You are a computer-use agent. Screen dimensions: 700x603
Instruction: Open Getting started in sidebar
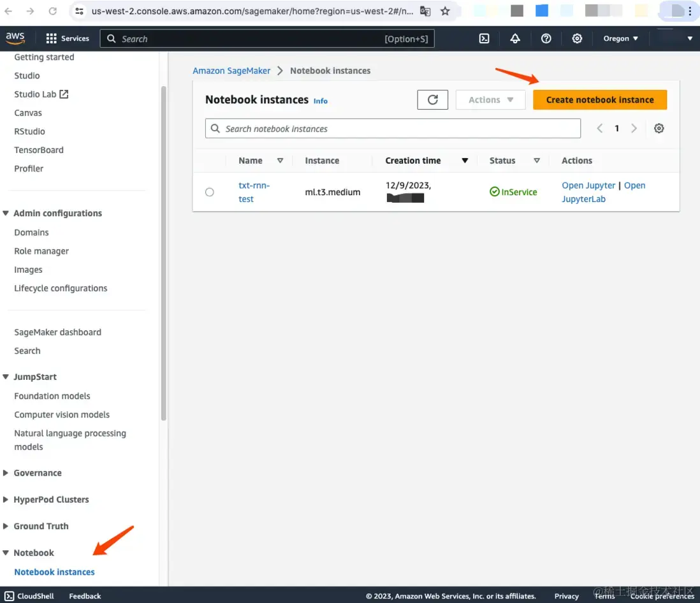point(44,57)
